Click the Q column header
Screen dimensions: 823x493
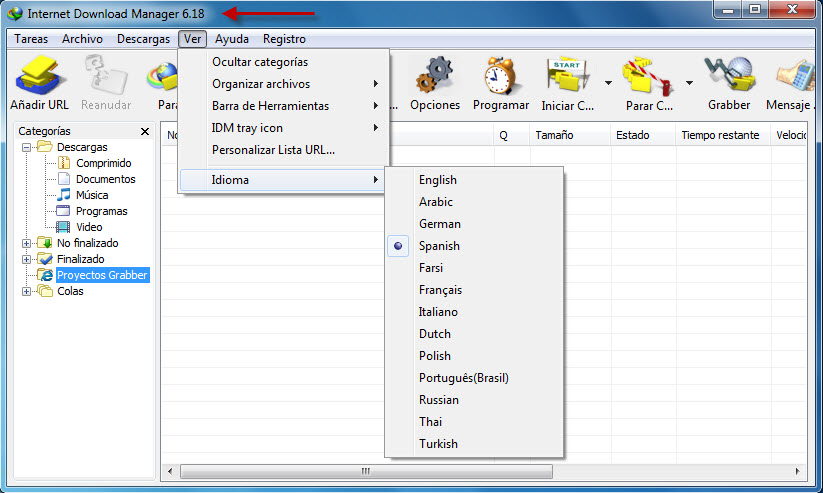pyautogui.click(x=512, y=135)
